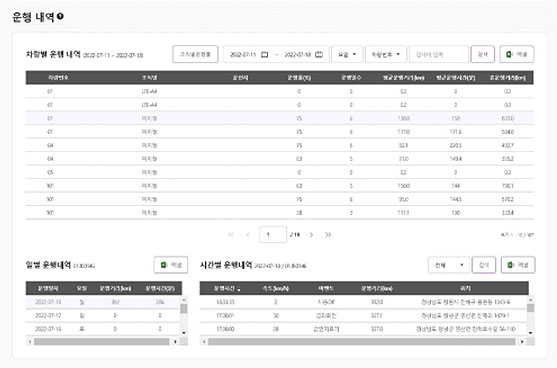Select the highlighted third row of vehicle table

280,118
